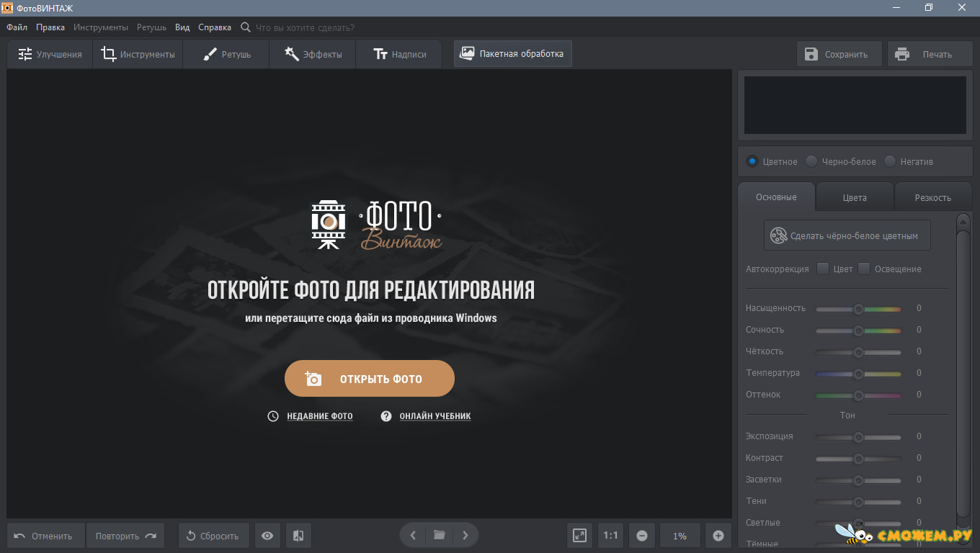Image resolution: width=980 pixels, height=553 pixels.
Task: Click the ОТКРЫТЬ ФОТО button
Action: point(370,379)
